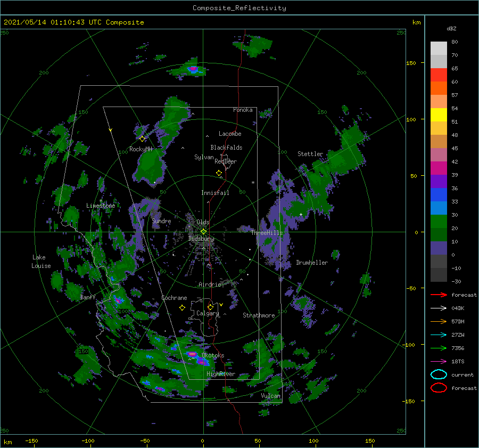Click the 'Limestone' map label

coord(101,206)
